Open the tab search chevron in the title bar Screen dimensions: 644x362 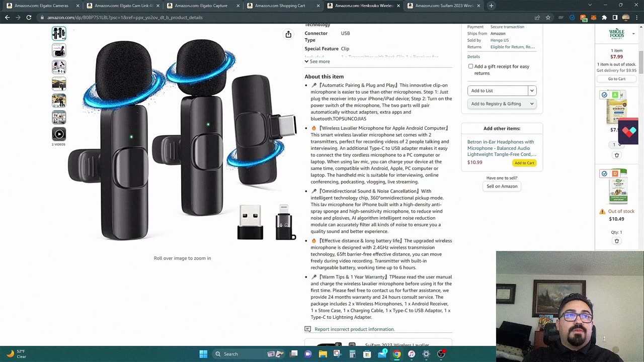coord(590,6)
